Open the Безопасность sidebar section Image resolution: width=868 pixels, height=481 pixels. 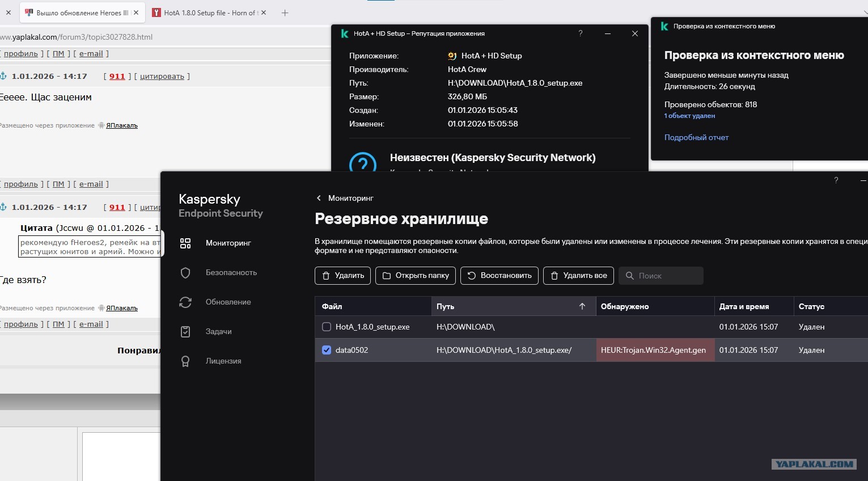click(x=231, y=272)
